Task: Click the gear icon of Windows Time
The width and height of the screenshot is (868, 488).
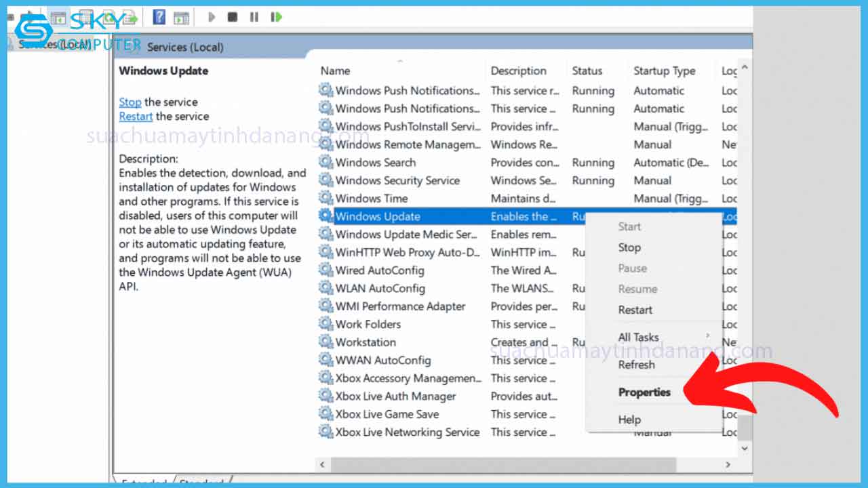Action: point(326,198)
